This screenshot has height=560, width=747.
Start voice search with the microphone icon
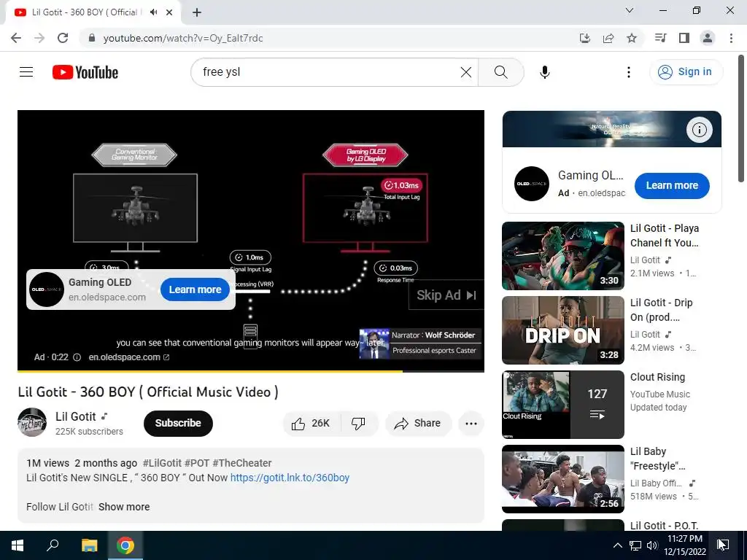pyautogui.click(x=544, y=72)
